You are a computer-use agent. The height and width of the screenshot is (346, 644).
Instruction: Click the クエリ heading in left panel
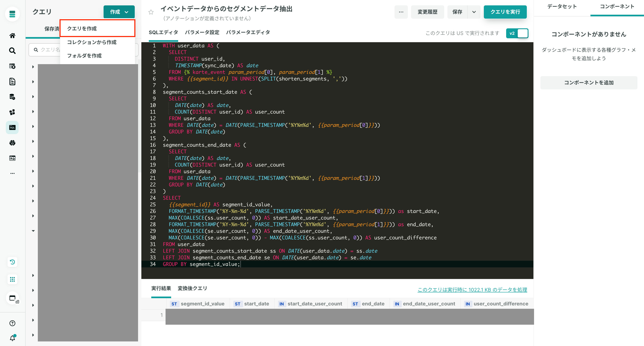click(42, 12)
